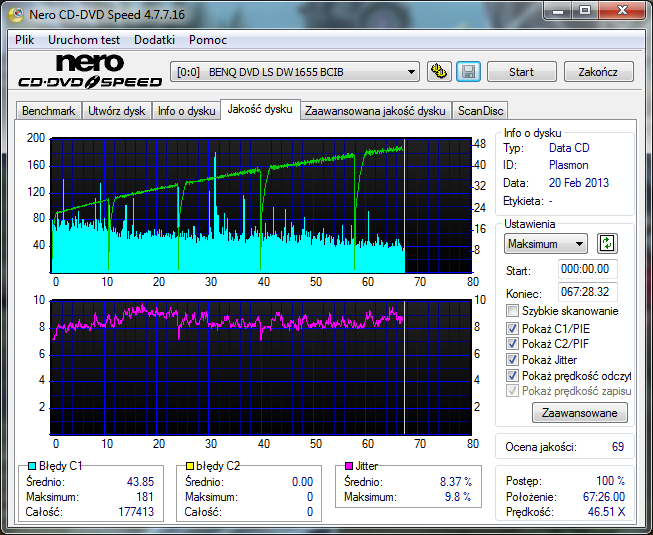The image size is (653, 535).
Task: Click the magenta jitter graph
Action: tap(261, 367)
